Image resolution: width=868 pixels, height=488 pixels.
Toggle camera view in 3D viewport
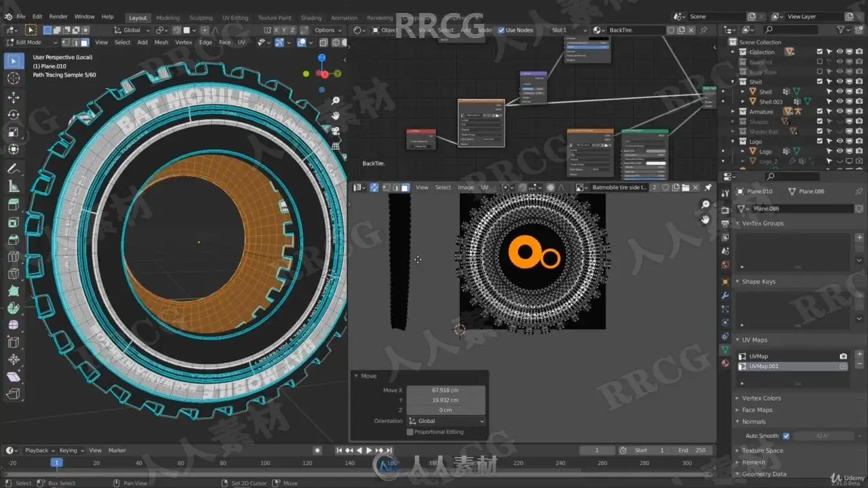click(336, 129)
